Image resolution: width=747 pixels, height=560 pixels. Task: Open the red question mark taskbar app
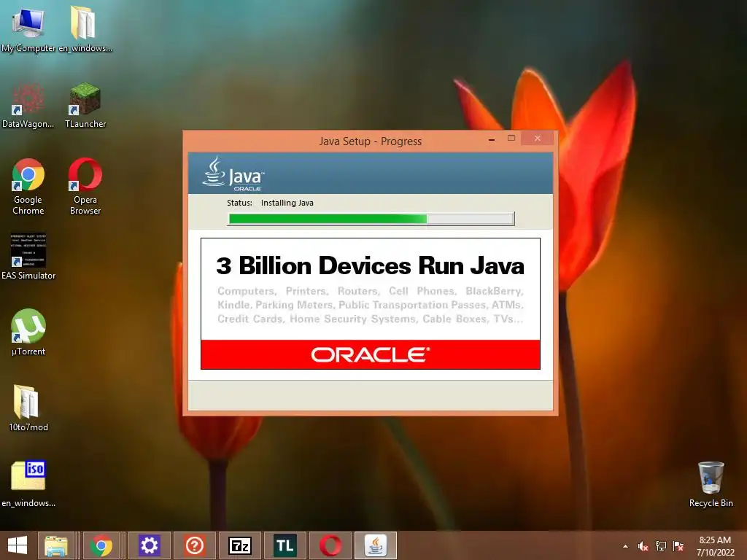[194, 545]
